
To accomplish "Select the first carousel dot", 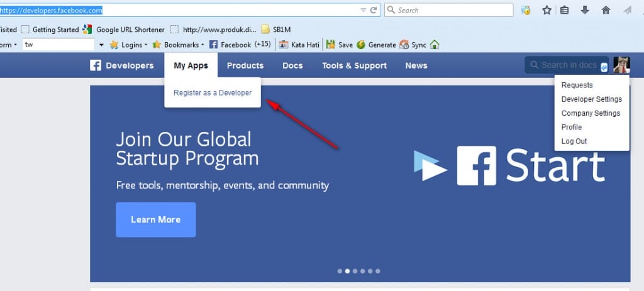I will click(340, 271).
